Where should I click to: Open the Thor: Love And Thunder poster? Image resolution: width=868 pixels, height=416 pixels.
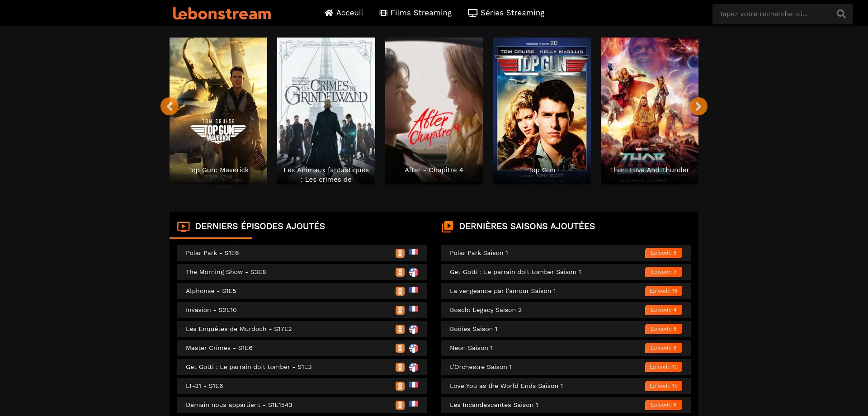(x=650, y=111)
